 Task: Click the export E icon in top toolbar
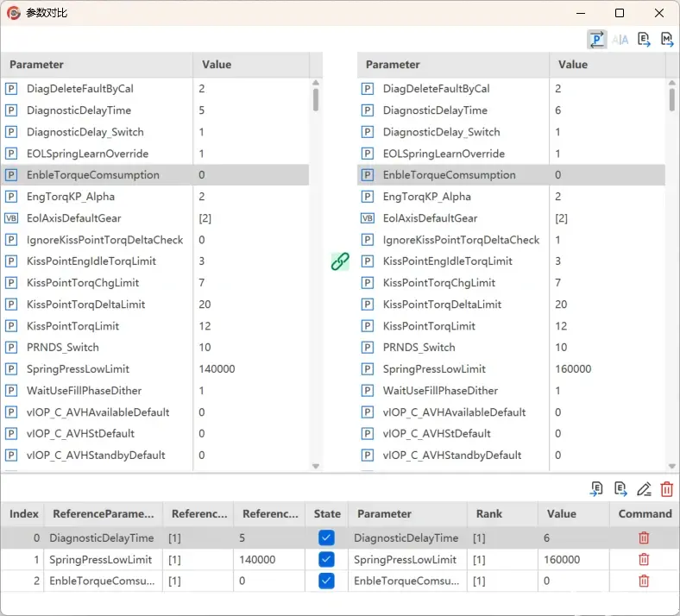644,40
